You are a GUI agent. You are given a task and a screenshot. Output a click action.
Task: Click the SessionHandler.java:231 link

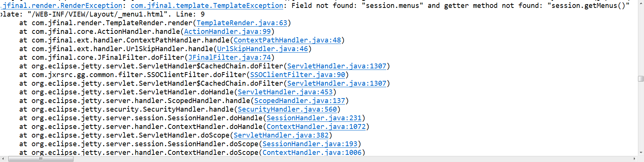tap(314, 118)
